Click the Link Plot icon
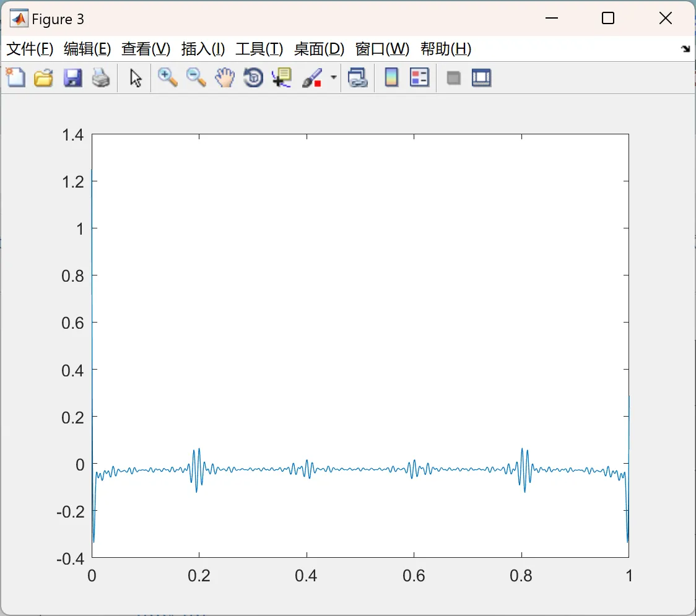The width and height of the screenshot is (696, 616). click(358, 77)
